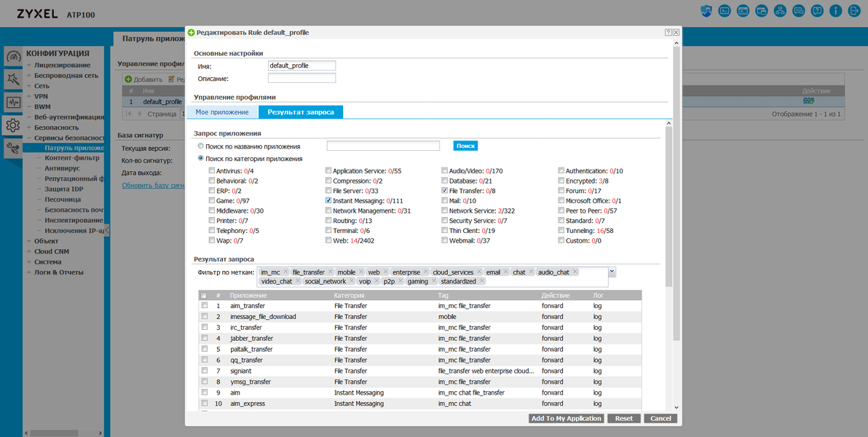The height and width of the screenshot is (437, 868).
Task: Click Add To My Application button
Action: click(567, 418)
